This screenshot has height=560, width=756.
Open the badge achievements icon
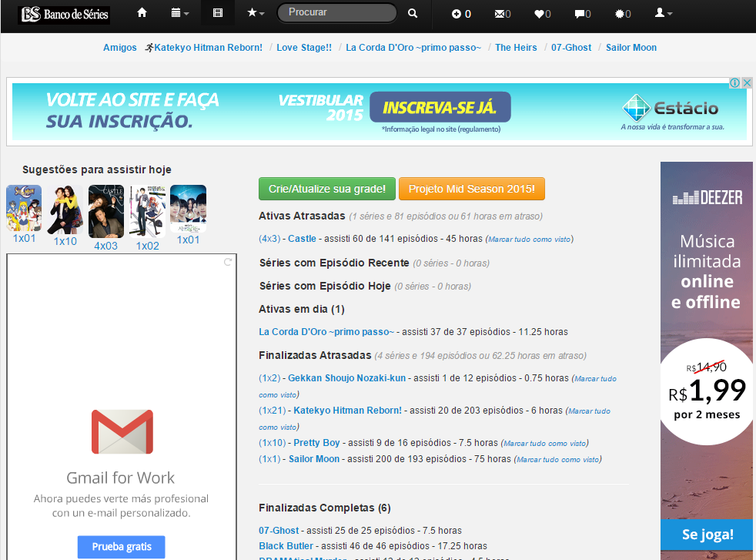point(623,14)
